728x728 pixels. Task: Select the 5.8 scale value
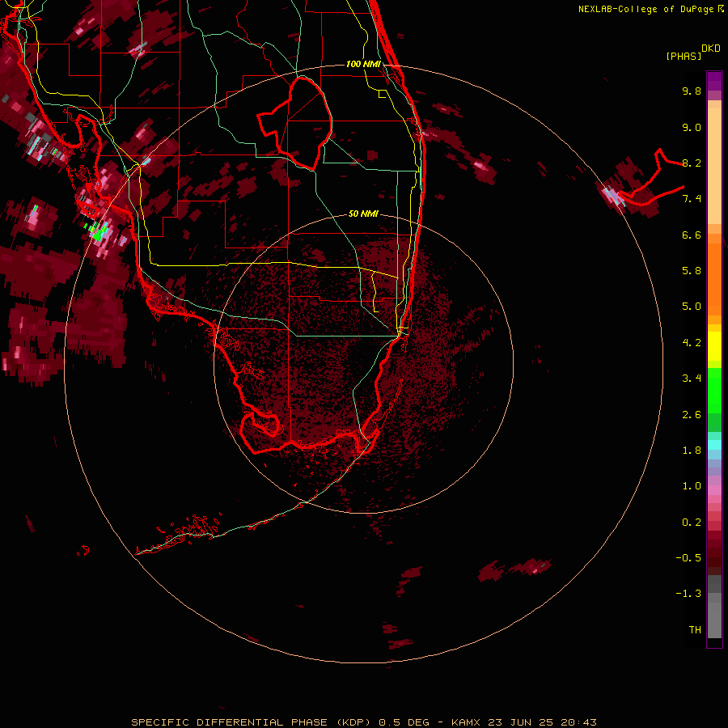tap(692, 271)
